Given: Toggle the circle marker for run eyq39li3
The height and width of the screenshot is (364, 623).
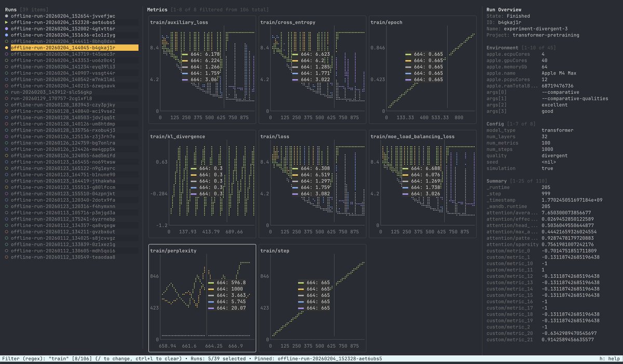Looking at the screenshot, I should [x=6, y=66].
